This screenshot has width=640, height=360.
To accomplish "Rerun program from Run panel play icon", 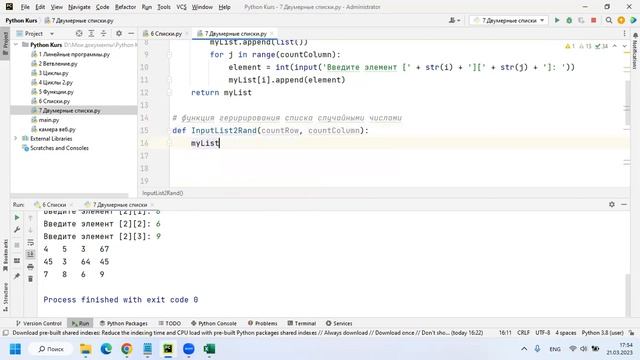I will pos(17,218).
